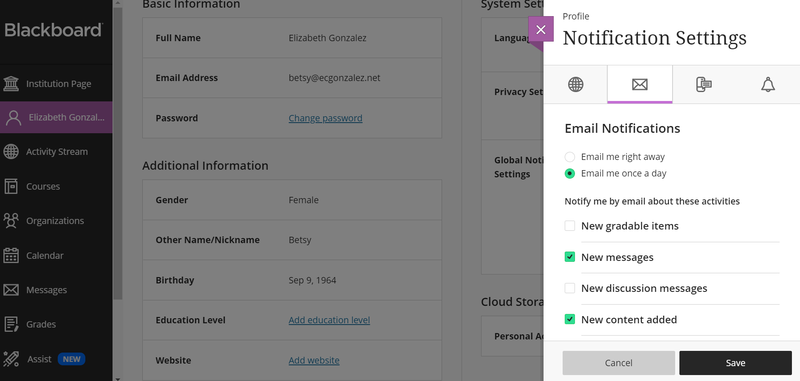Open the Grades menu entry
800x381 pixels.
(x=41, y=324)
